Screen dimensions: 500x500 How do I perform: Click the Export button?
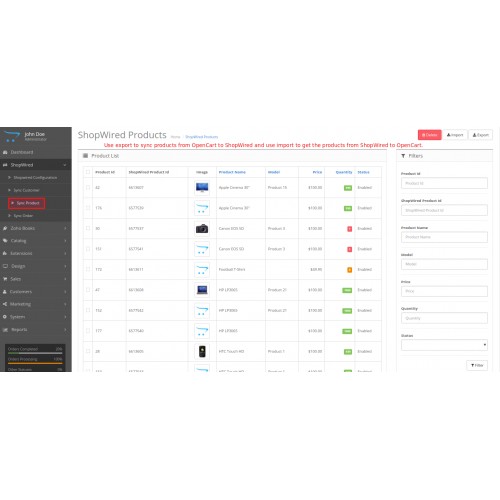click(480, 135)
